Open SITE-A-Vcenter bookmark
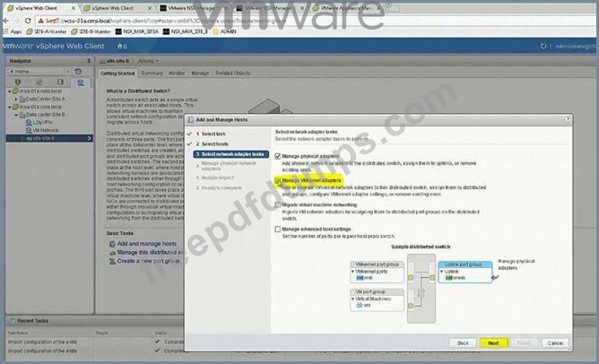 47,31
